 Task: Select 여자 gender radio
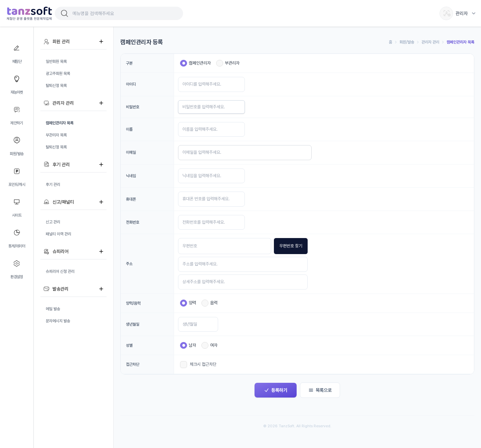pyautogui.click(x=205, y=345)
